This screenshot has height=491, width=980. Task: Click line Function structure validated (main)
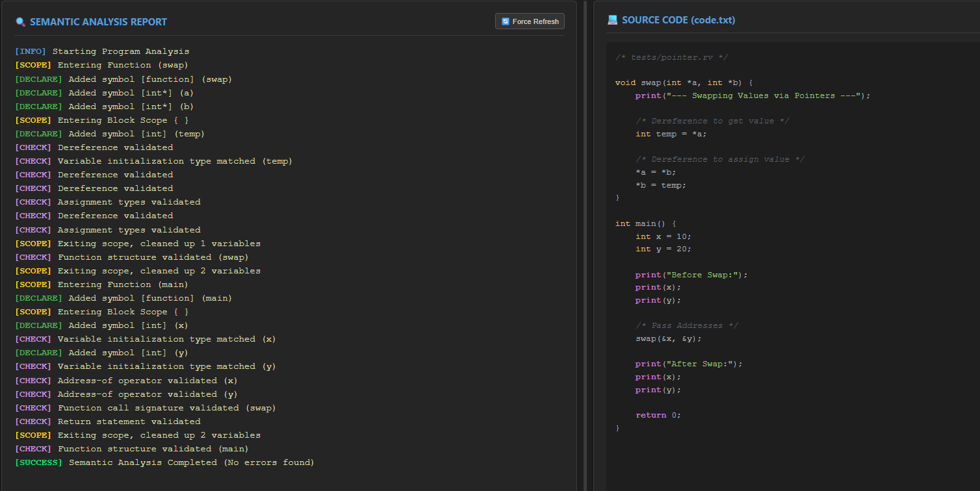tap(132, 449)
